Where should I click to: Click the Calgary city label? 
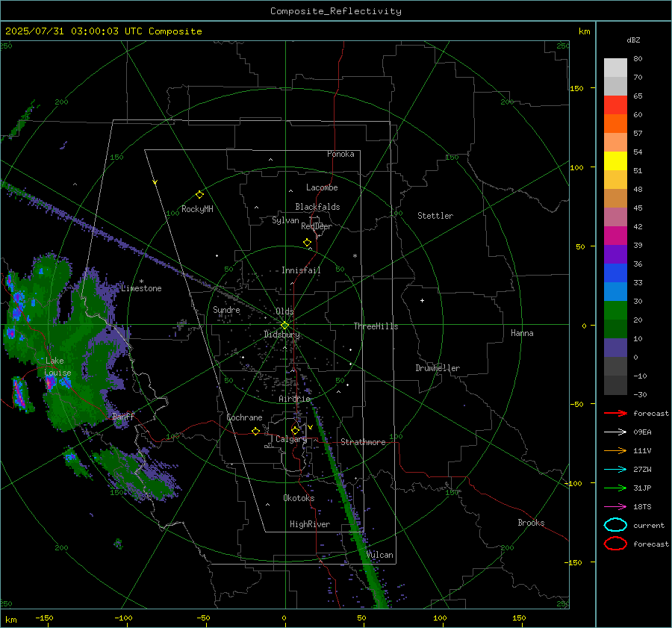click(291, 439)
